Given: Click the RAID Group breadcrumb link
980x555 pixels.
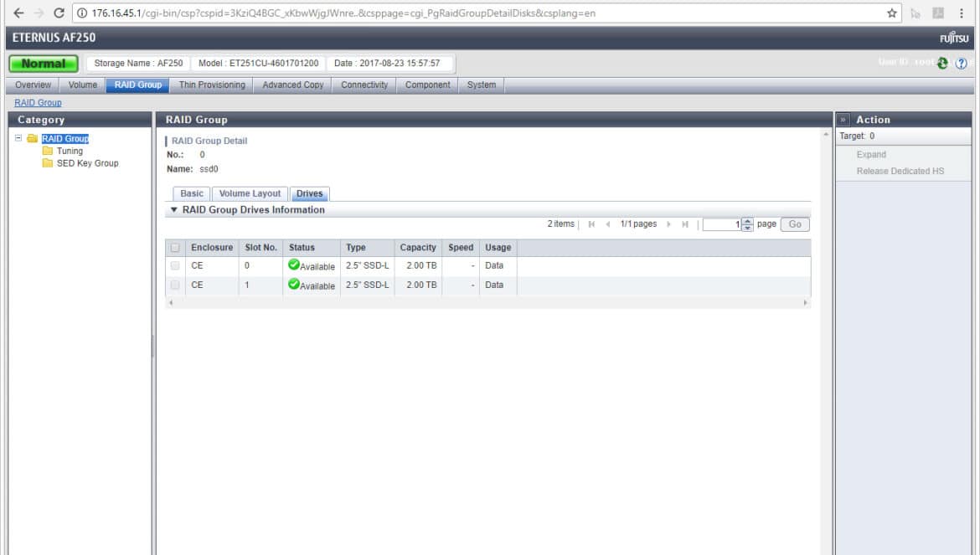Looking at the screenshot, I should coord(39,102).
